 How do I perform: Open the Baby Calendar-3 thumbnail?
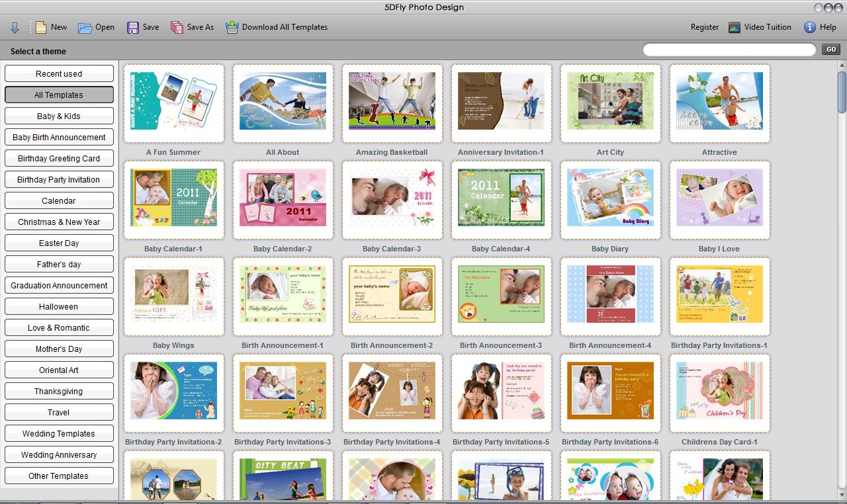pos(392,200)
